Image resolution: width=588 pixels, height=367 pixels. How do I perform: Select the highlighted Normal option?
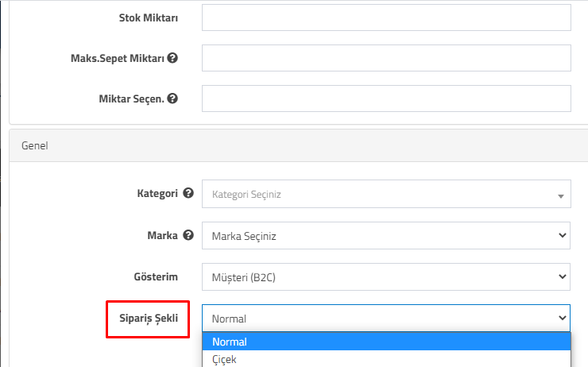click(x=386, y=342)
